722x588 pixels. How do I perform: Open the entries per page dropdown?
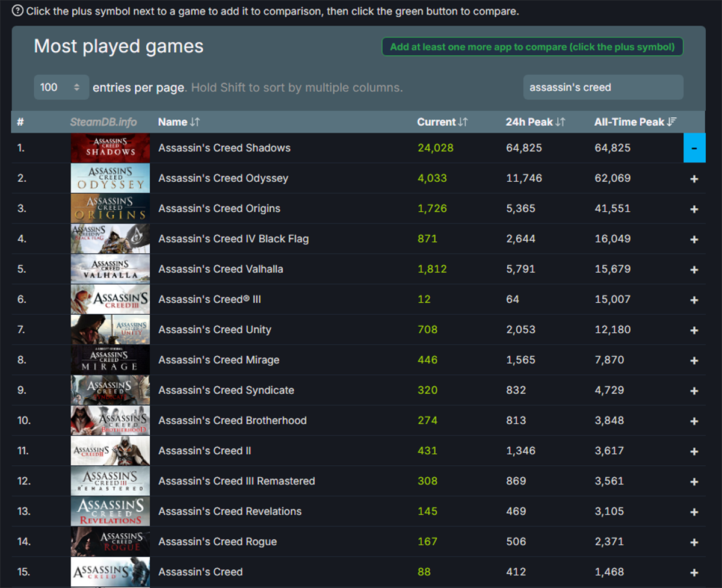pos(61,87)
